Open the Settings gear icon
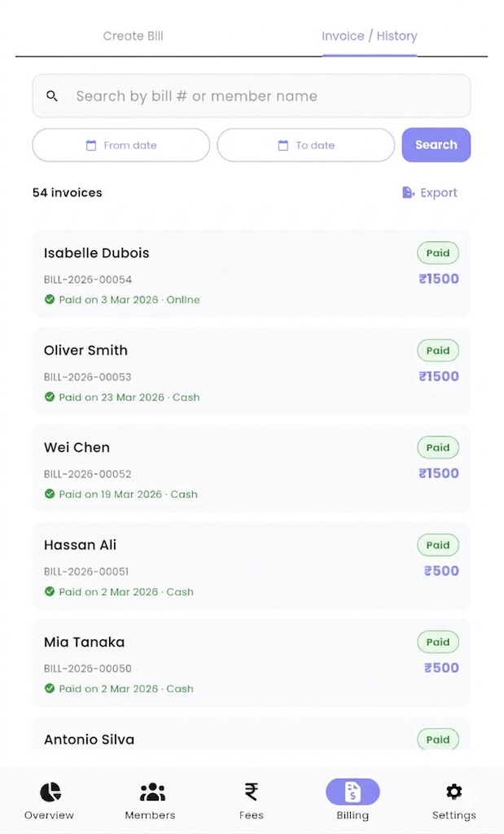The width and height of the screenshot is (504, 834). (x=454, y=790)
